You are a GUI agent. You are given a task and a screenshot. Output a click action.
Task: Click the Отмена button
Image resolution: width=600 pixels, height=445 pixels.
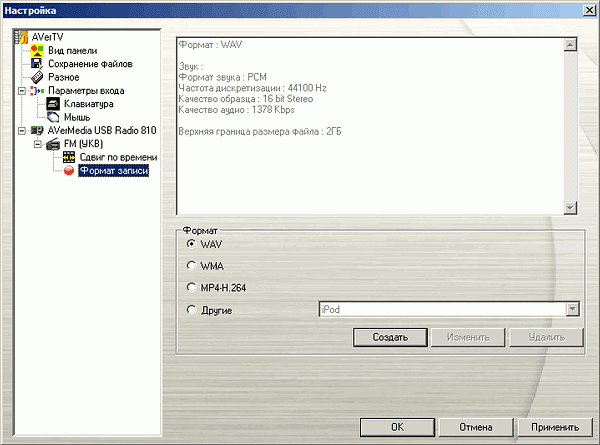pos(476,427)
